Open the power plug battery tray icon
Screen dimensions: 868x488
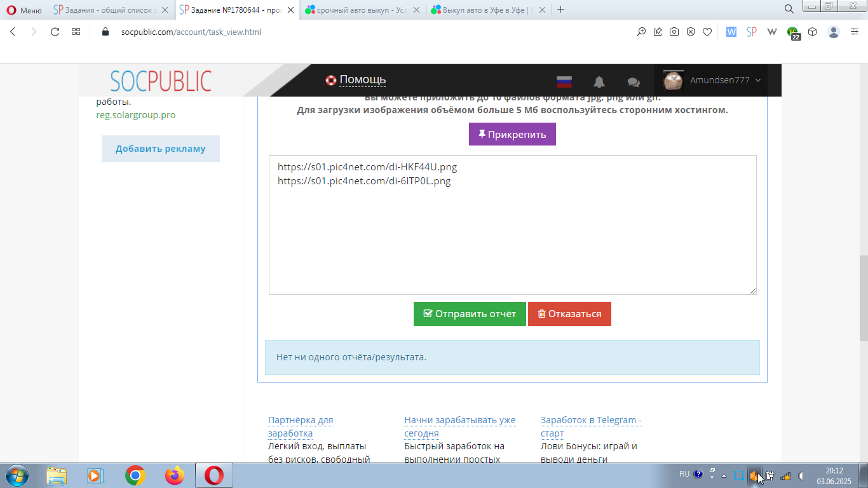click(x=770, y=475)
